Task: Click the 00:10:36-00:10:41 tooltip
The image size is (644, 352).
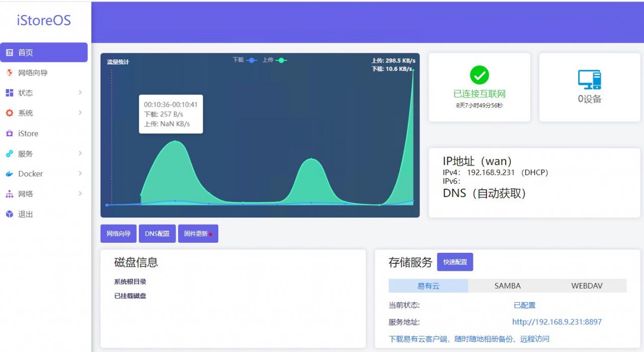Action: pyautogui.click(x=171, y=114)
